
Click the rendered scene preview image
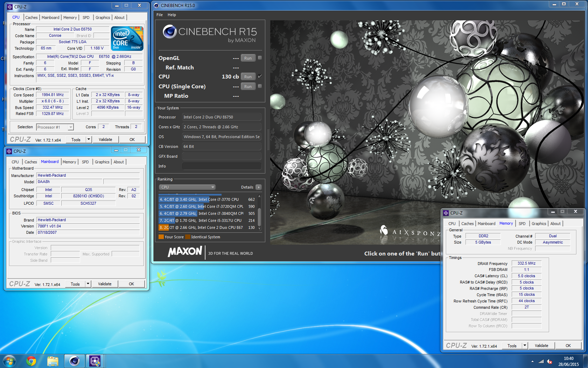click(427, 131)
